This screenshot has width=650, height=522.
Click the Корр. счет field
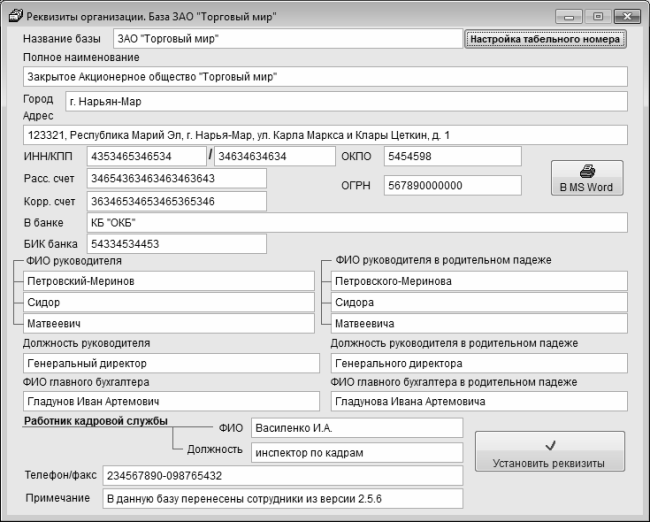point(177,201)
